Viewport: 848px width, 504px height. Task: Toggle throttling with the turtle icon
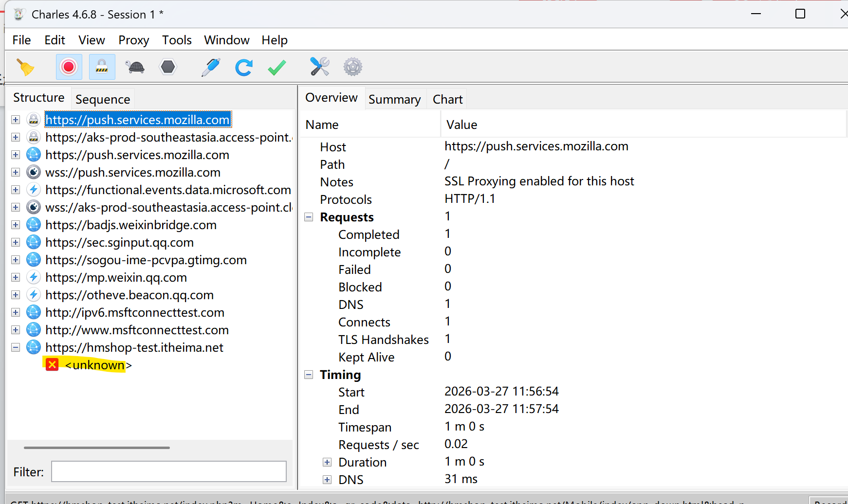135,67
